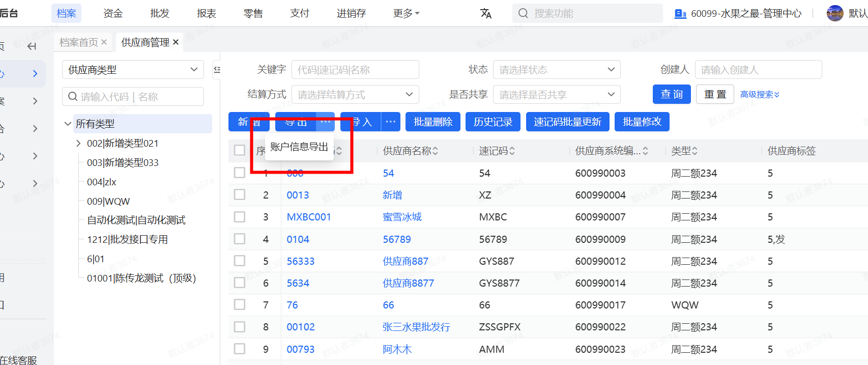Check the checkbox for row MXBC001
Image resolution: width=868 pixels, height=365 pixels.
(240, 217)
